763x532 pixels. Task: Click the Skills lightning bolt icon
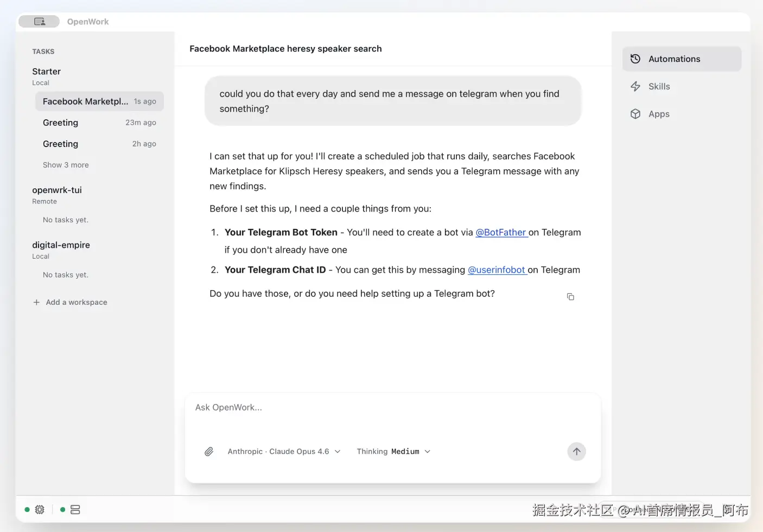click(635, 87)
